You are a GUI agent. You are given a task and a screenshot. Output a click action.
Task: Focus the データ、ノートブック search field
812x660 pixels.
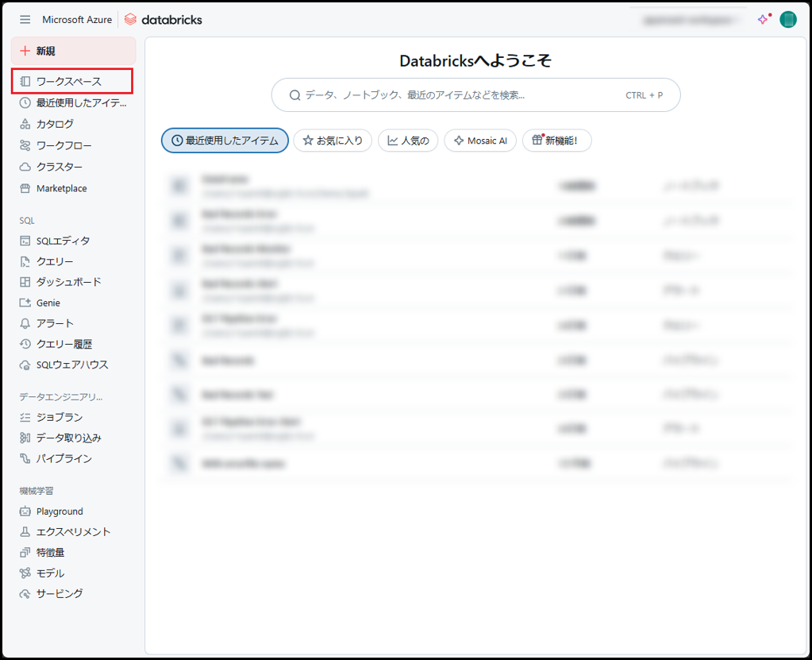475,95
